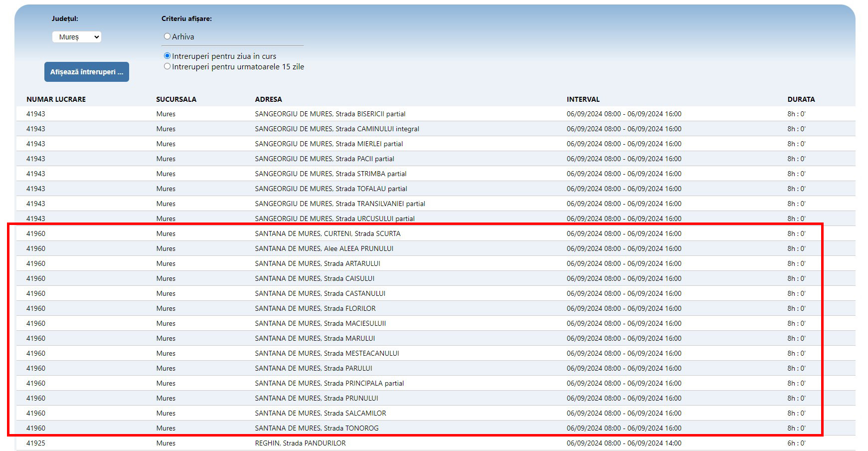
Task: Click the ADRESA column header
Action: pos(268,99)
